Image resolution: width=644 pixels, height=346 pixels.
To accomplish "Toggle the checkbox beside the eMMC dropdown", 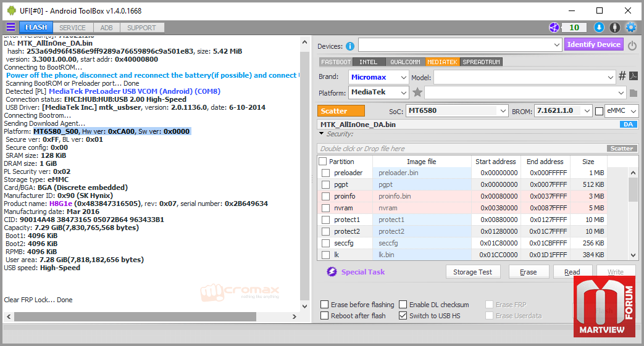I will pos(599,111).
